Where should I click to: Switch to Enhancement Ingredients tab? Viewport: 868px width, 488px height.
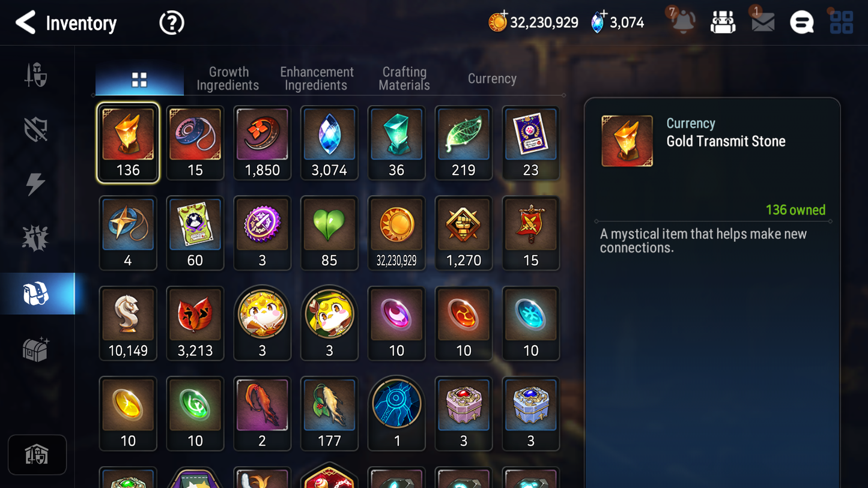click(317, 79)
